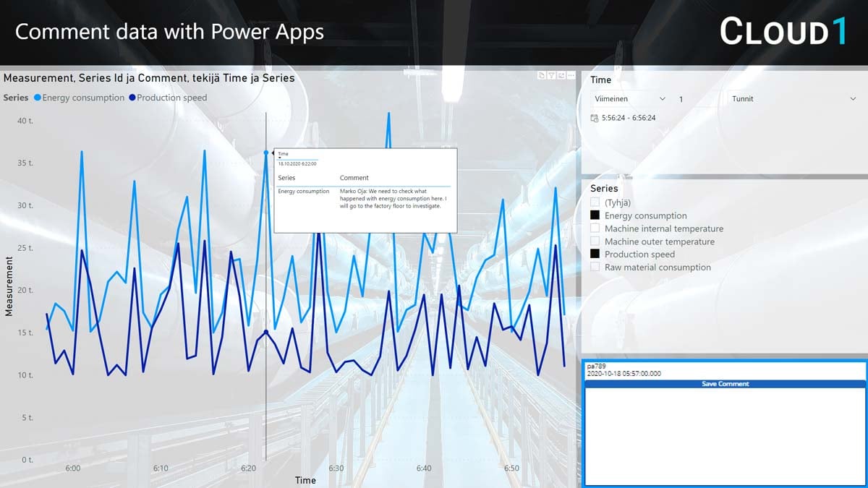868x488 pixels.
Task: Click the '40 t.' y-axis label
Action: click(x=25, y=121)
